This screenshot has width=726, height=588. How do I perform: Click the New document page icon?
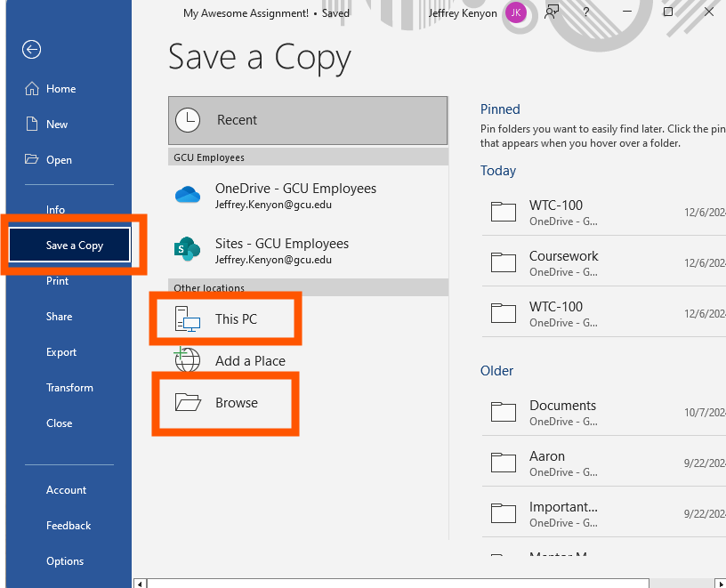[x=31, y=124]
